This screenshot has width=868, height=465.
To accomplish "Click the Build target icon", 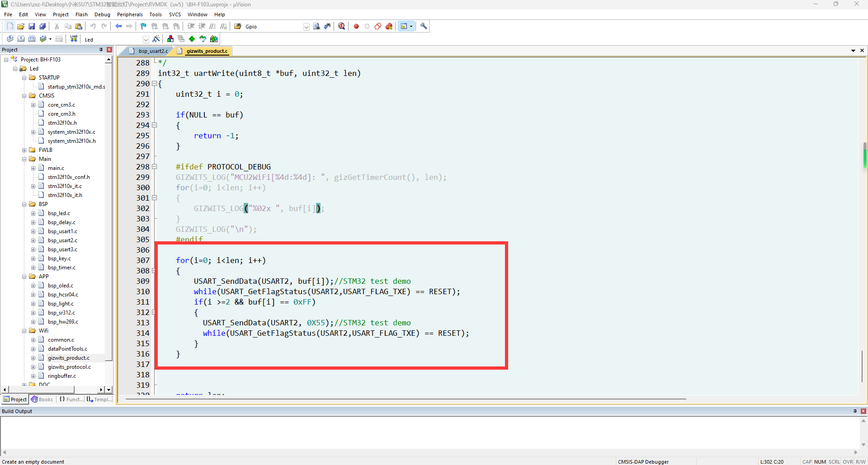I will point(21,39).
